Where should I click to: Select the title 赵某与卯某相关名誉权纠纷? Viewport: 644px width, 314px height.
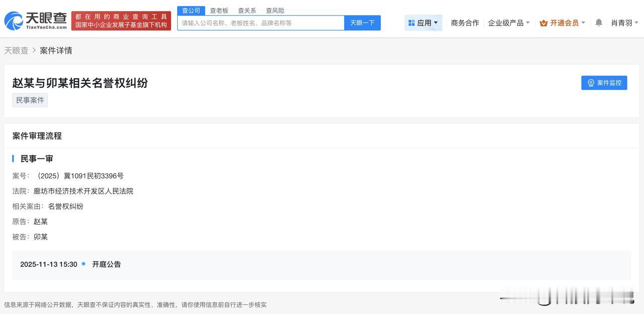point(80,83)
